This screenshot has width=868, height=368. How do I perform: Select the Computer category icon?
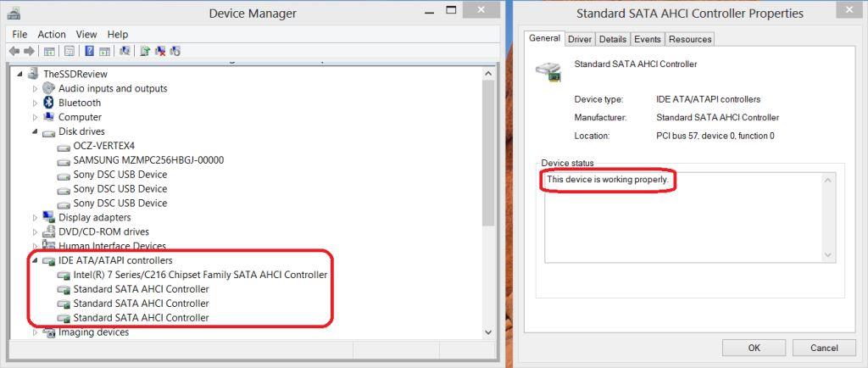[49, 117]
